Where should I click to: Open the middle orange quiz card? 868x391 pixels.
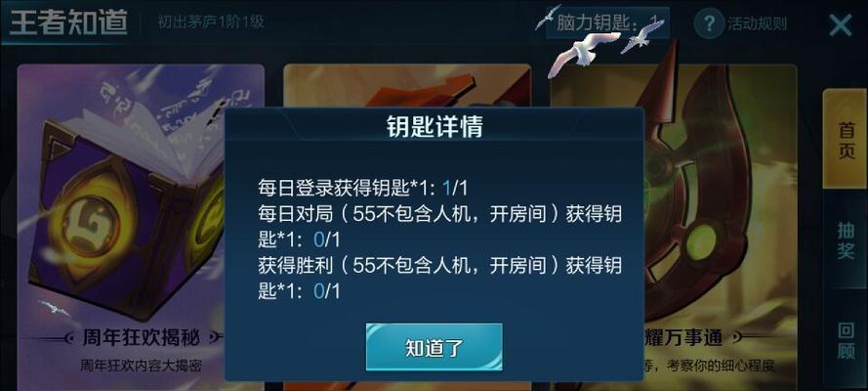tap(407, 86)
